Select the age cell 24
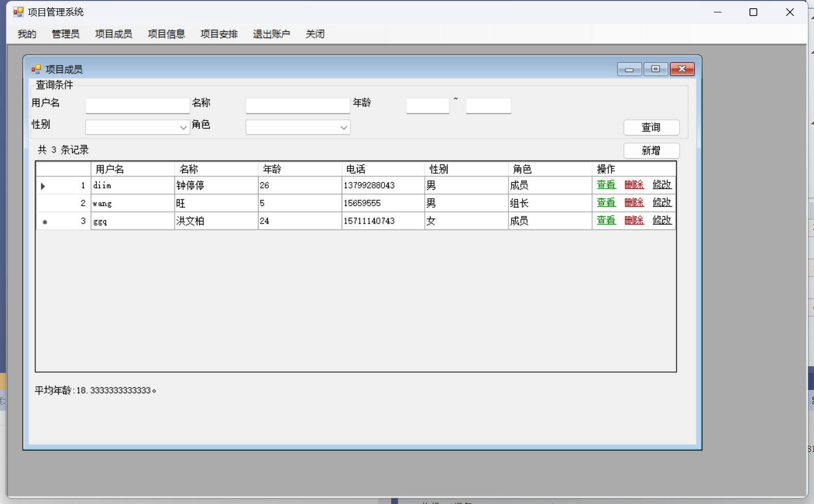This screenshot has width=814, height=504. pos(300,221)
